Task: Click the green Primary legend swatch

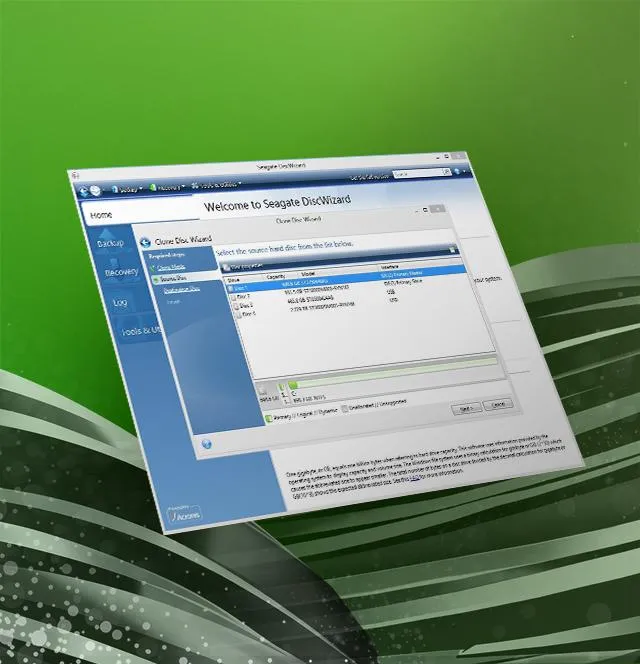Action: [x=268, y=419]
